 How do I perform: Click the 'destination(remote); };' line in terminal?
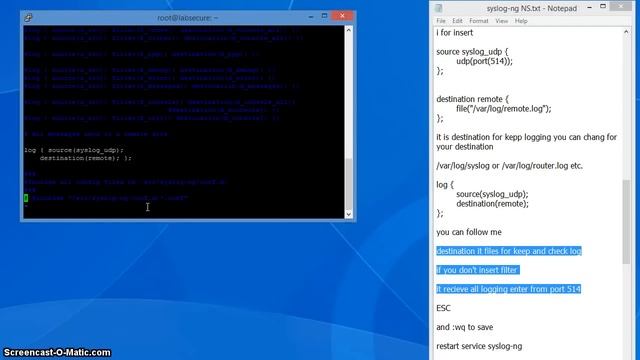point(86,158)
